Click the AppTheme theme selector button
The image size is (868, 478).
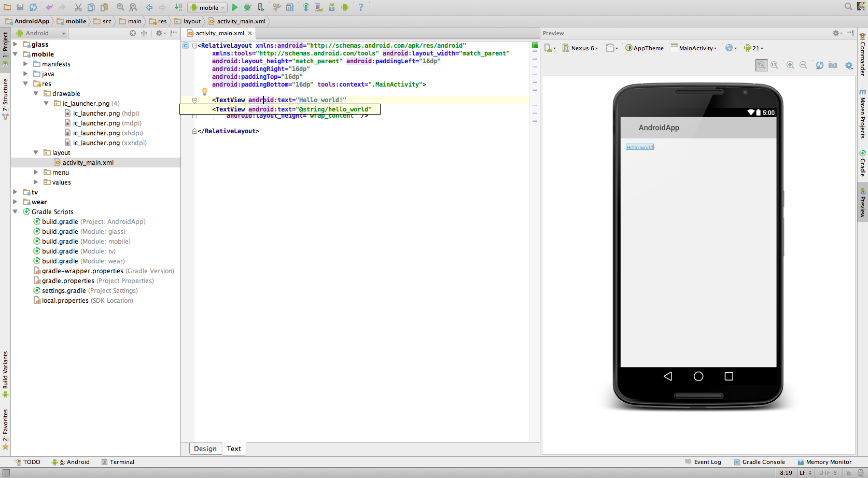(645, 48)
